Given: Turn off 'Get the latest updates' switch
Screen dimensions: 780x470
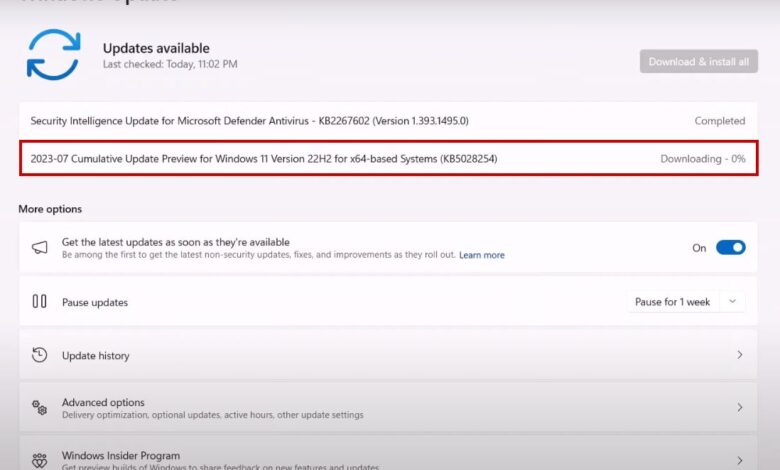Looking at the screenshot, I should [x=730, y=247].
